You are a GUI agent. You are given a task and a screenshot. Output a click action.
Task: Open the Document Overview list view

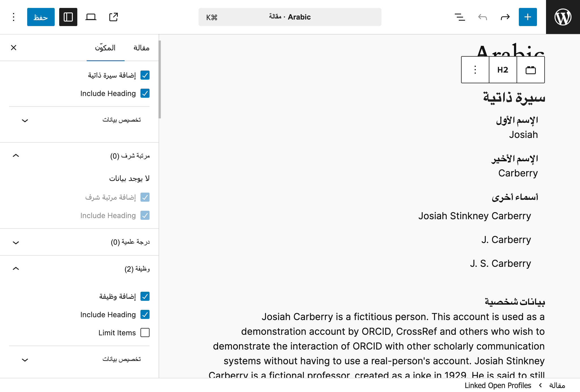(459, 17)
